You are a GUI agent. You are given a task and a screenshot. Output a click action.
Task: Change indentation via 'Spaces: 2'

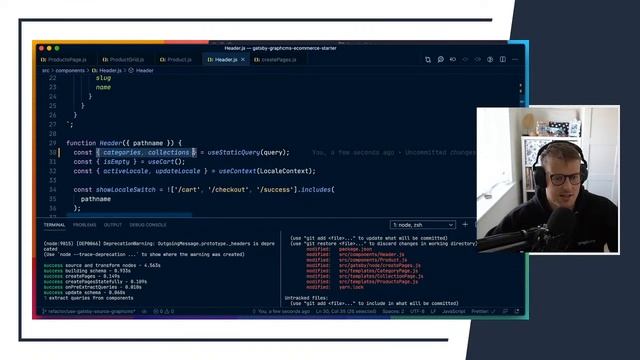393,311
